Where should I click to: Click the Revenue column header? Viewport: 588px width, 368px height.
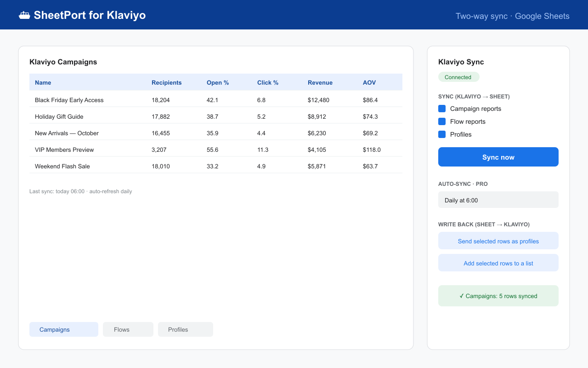click(320, 83)
